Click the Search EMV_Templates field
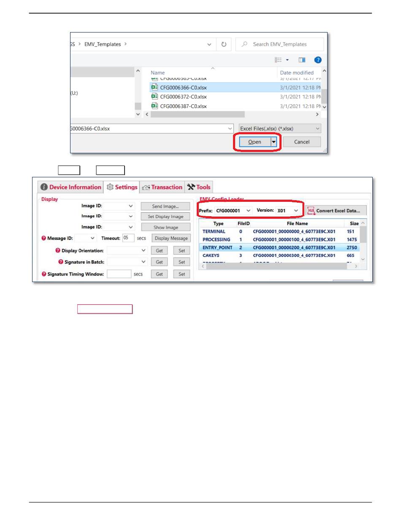401x532 pixels. pyautogui.click(x=280, y=44)
